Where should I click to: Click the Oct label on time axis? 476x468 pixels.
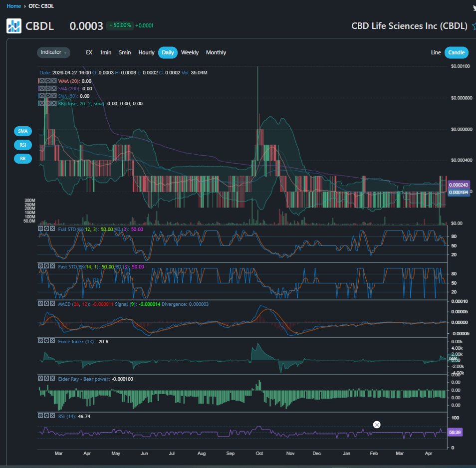click(259, 453)
